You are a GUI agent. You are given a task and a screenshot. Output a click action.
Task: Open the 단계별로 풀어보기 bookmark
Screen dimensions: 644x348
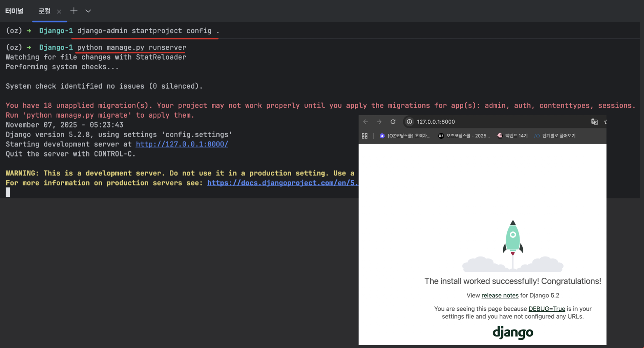555,136
